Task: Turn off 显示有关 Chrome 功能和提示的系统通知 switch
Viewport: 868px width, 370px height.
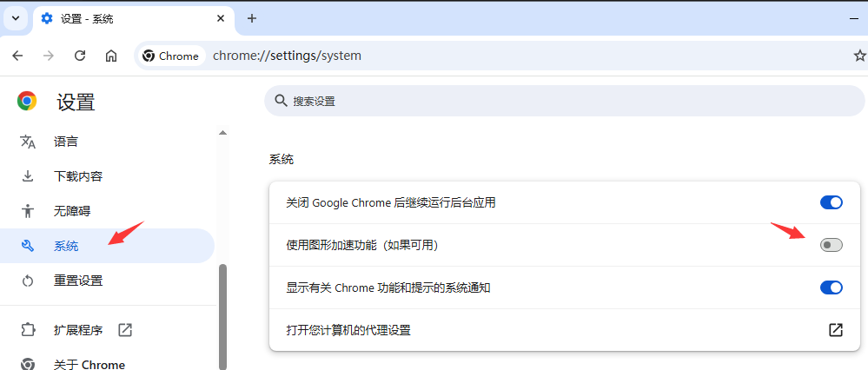Action: [831, 287]
